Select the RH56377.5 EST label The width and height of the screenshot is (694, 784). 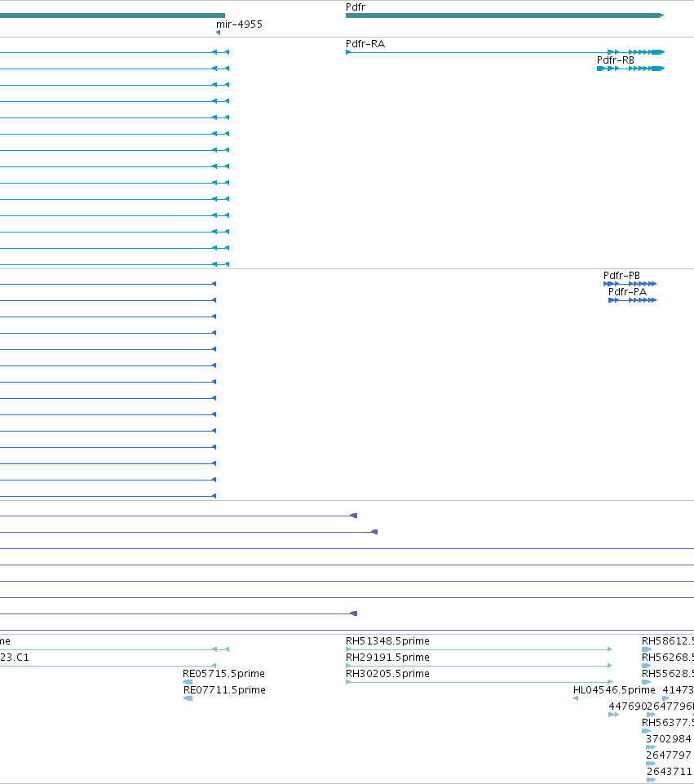[x=668, y=723]
